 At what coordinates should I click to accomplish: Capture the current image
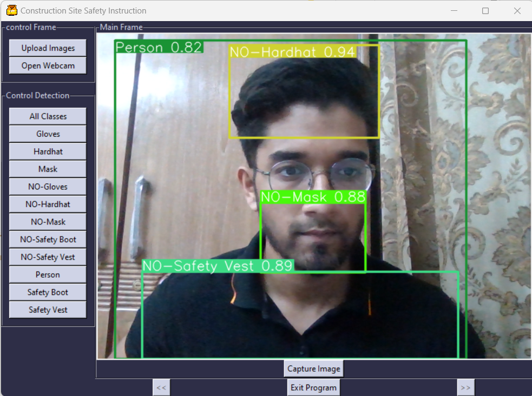pyautogui.click(x=314, y=369)
